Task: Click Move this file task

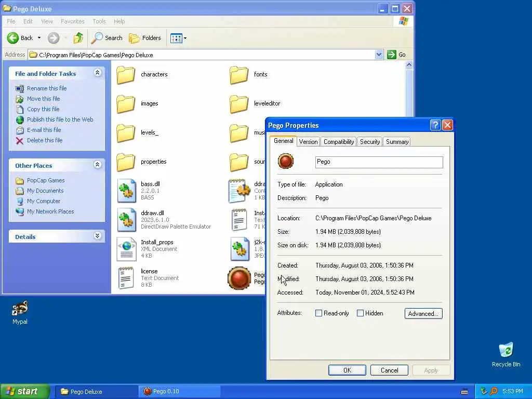Action: tap(44, 99)
